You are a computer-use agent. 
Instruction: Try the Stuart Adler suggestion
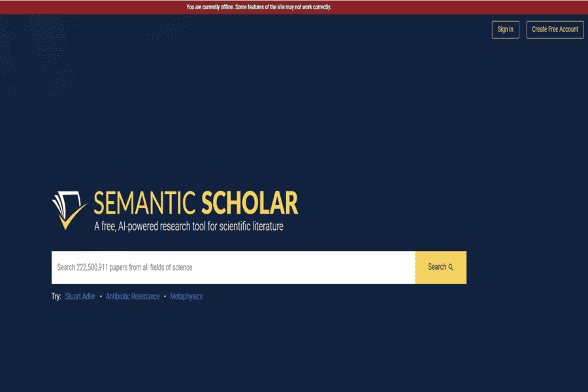point(80,297)
